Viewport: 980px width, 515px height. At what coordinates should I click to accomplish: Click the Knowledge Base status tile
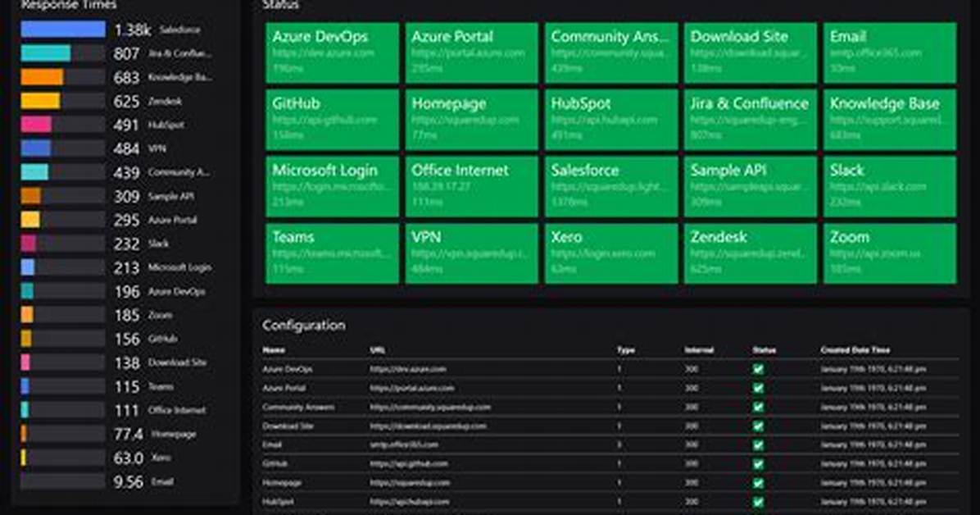pos(890,121)
